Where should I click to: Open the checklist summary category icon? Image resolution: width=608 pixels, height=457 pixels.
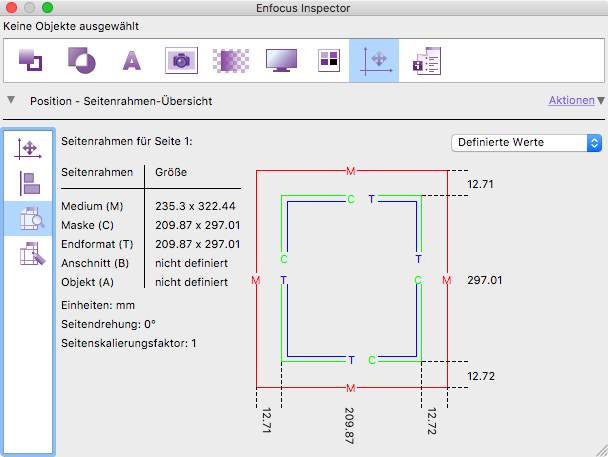click(427, 61)
